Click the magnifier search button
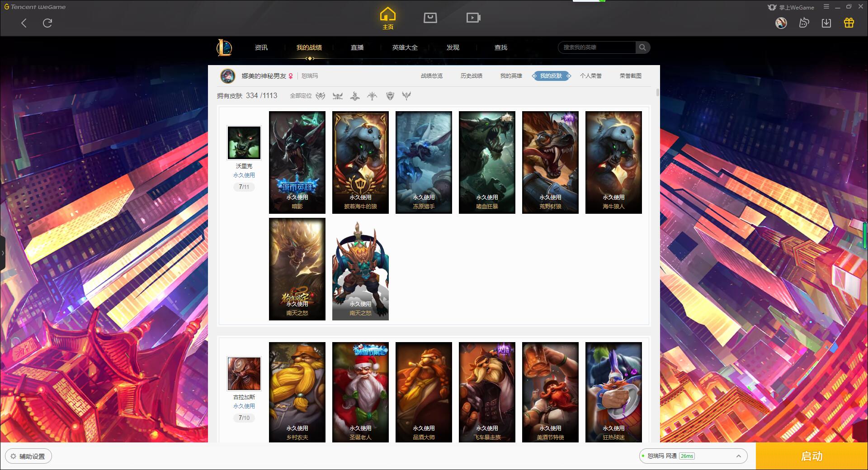 click(x=642, y=47)
